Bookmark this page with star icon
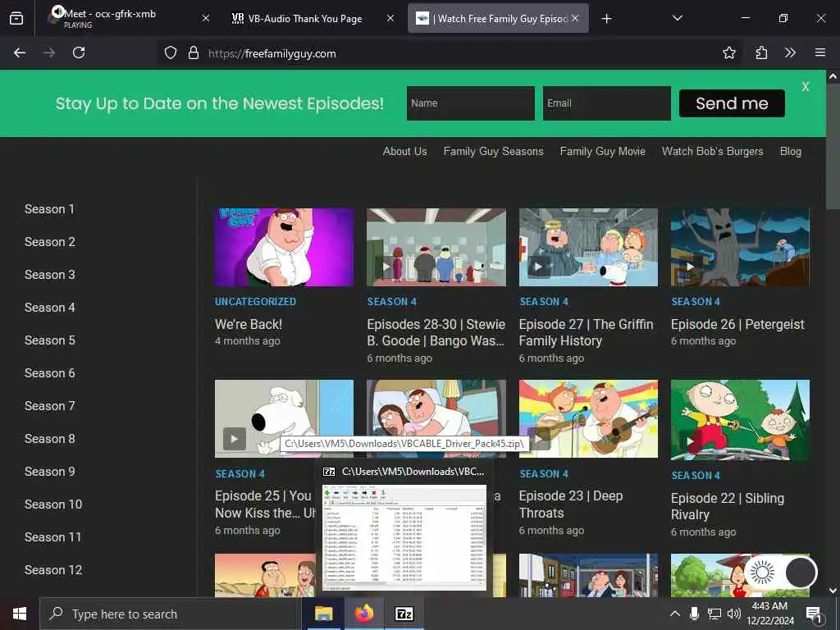 pyautogui.click(x=728, y=53)
